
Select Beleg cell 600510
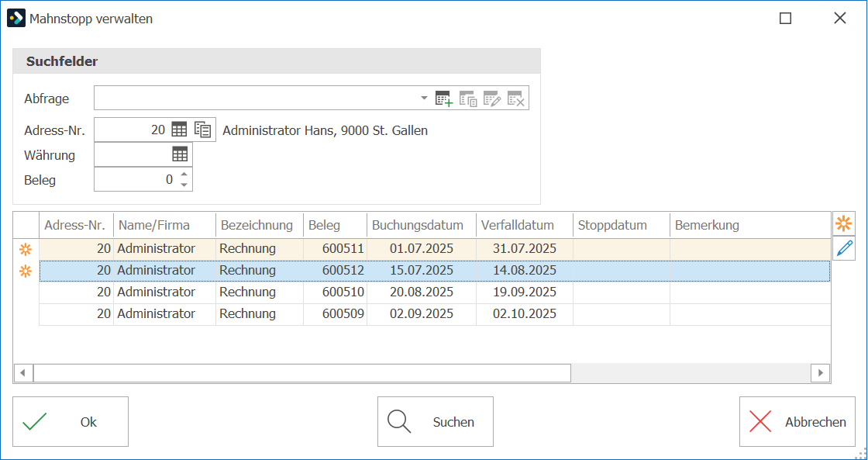[335, 292]
